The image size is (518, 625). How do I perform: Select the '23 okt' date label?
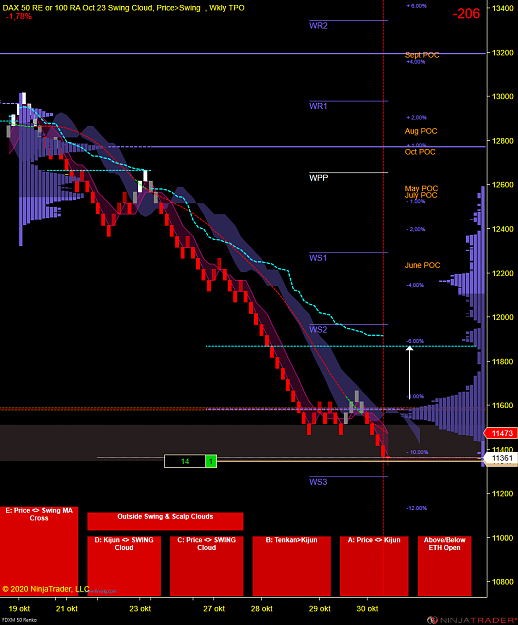[140, 609]
